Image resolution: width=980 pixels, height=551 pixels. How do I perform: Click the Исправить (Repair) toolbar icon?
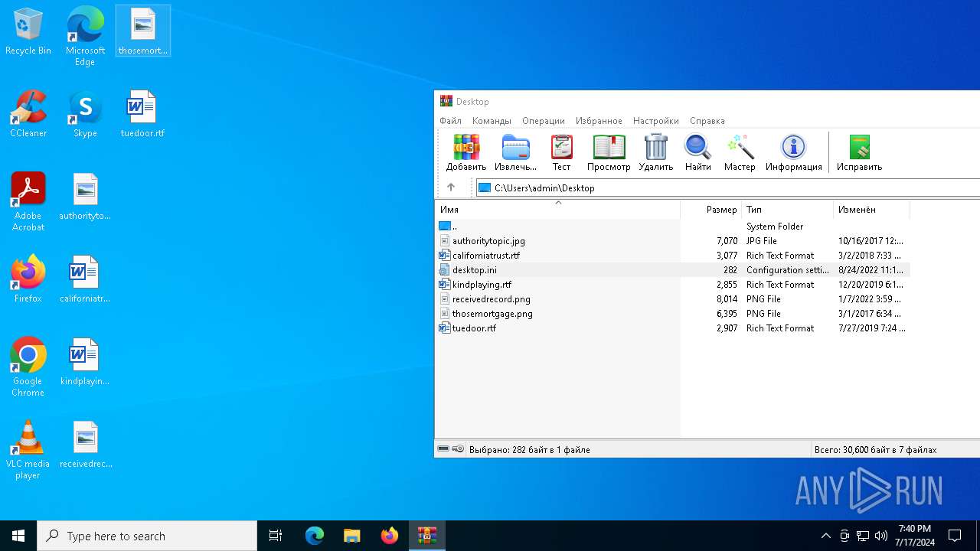pos(859,152)
